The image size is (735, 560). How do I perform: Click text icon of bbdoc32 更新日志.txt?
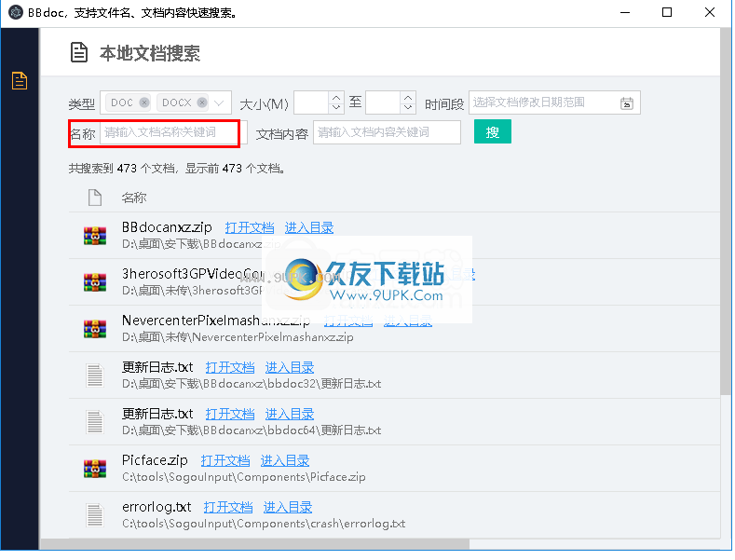point(95,376)
